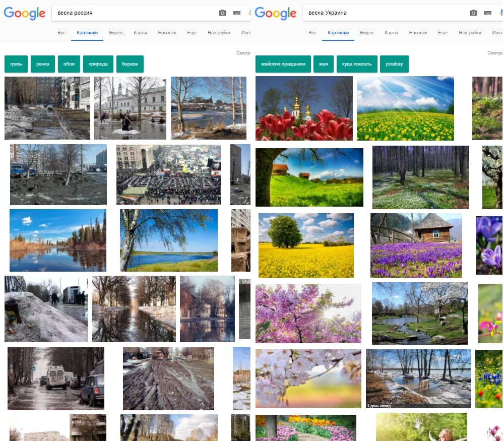This screenshot has height=441, width=504.
Task: Click the 'грязь' filter chip
Action: [x=16, y=64]
